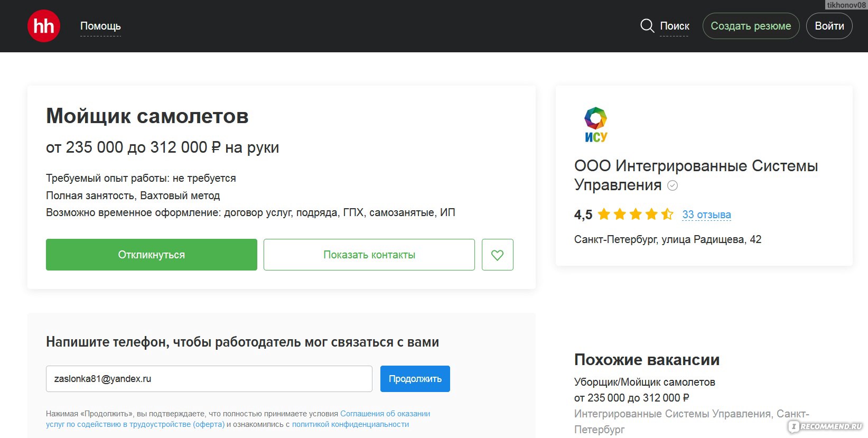Click Требуемый опыт работы: не требуется text
The image size is (868, 438).
[141, 178]
